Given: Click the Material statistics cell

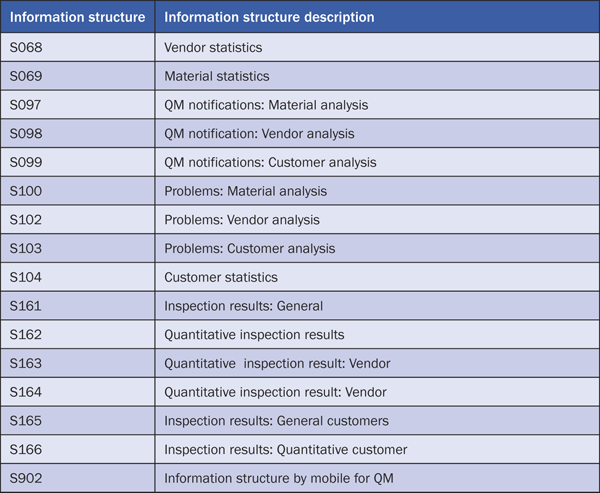Looking at the screenshot, I should pos(217,76).
